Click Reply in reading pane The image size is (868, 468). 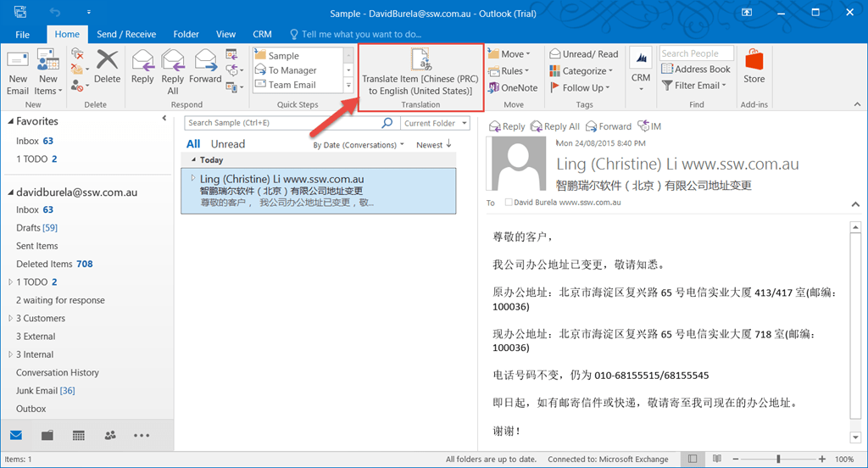click(x=507, y=126)
